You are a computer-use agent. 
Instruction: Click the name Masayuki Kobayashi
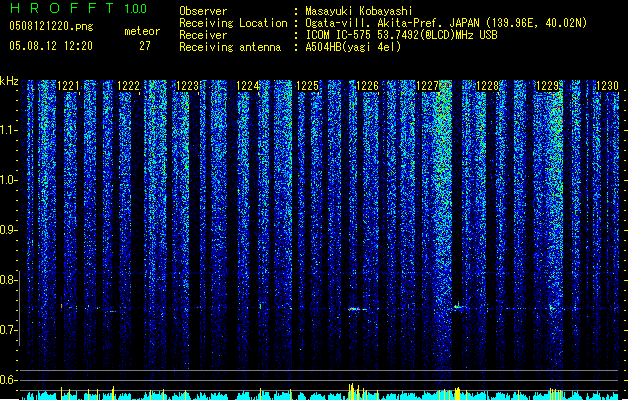[359, 11]
